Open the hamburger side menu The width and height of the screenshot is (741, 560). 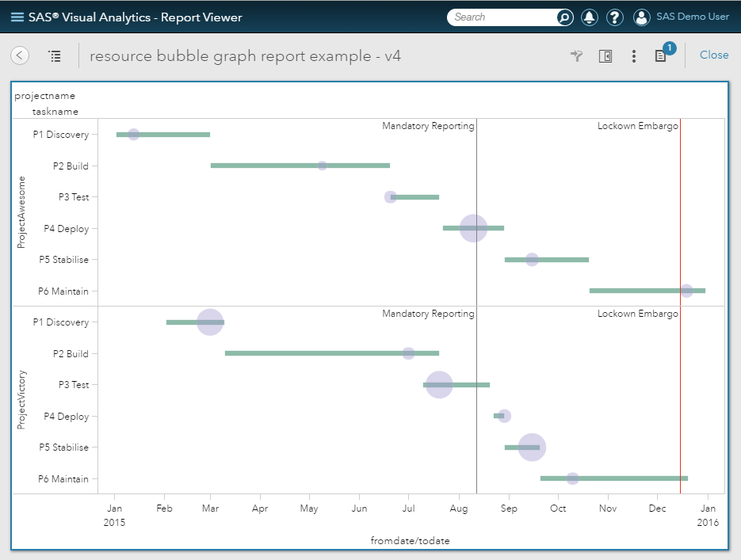click(17, 17)
